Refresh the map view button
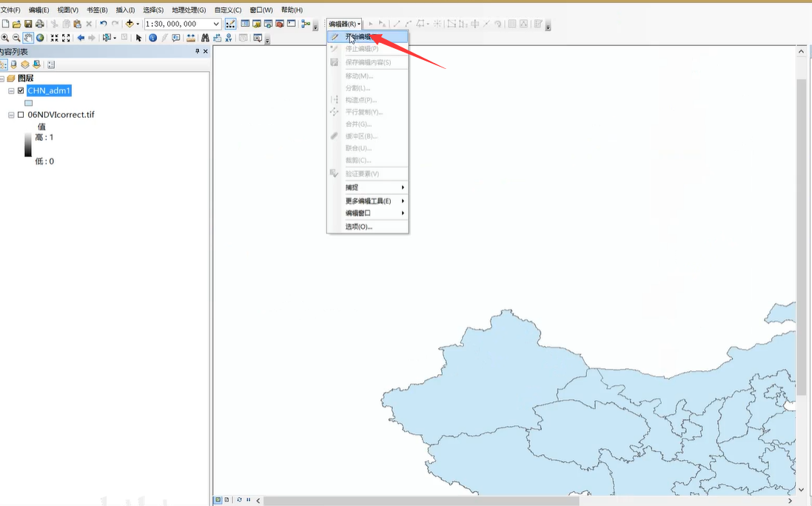The image size is (812, 506). click(239, 500)
